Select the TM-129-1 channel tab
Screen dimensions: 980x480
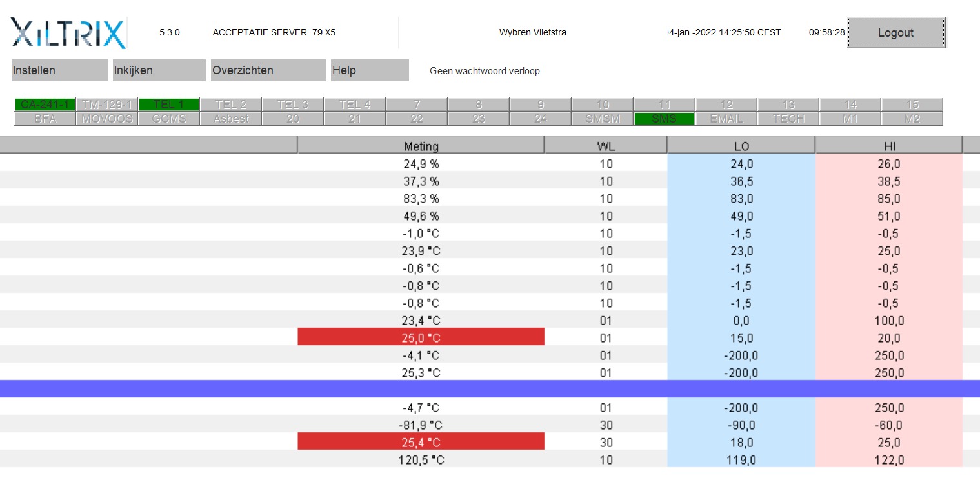(x=106, y=104)
